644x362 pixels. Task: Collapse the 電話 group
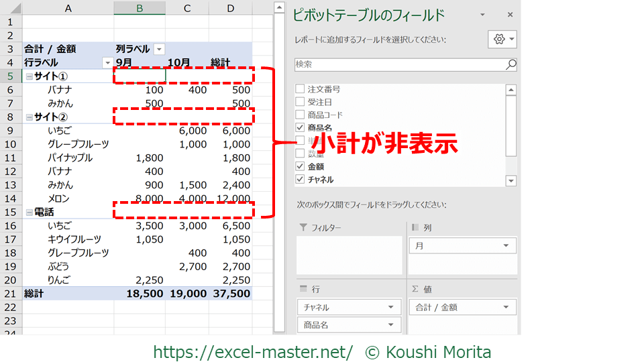(x=29, y=213)
